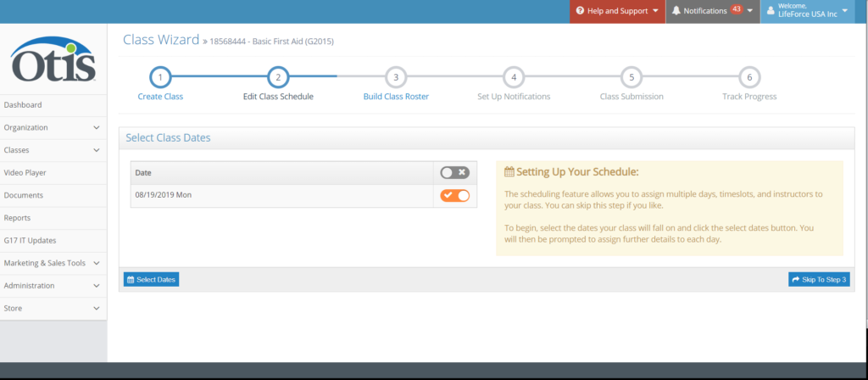The height and width of the screenshot is (380, 868).
Task: Click Skip To Step 3 button
Action: click(818, 279)
